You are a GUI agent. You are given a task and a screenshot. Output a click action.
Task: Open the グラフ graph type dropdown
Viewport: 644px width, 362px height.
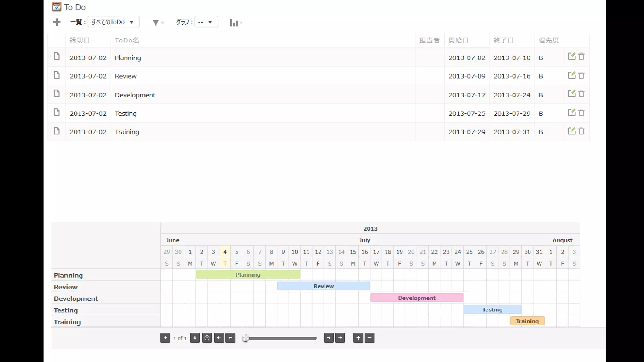[x=206, y=22]
